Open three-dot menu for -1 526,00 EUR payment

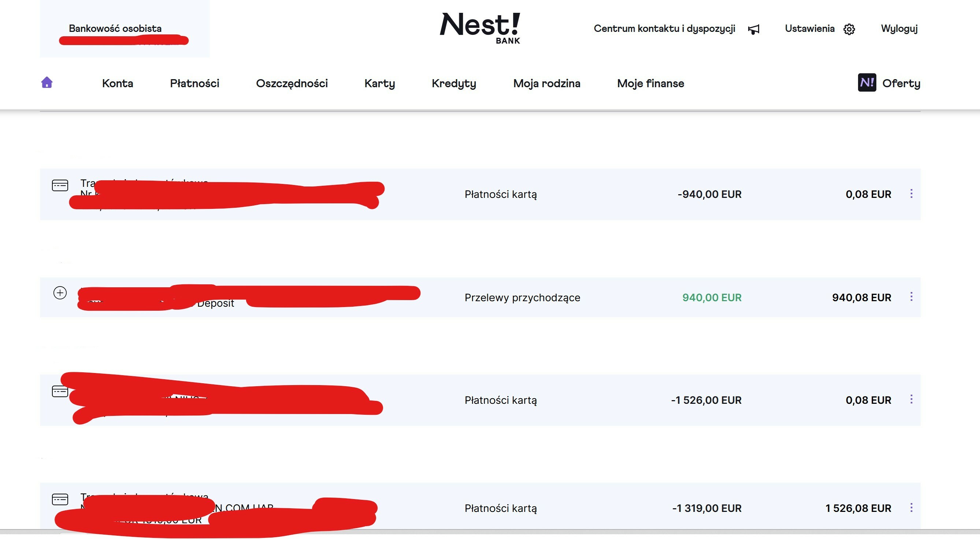tap(911, 399)
